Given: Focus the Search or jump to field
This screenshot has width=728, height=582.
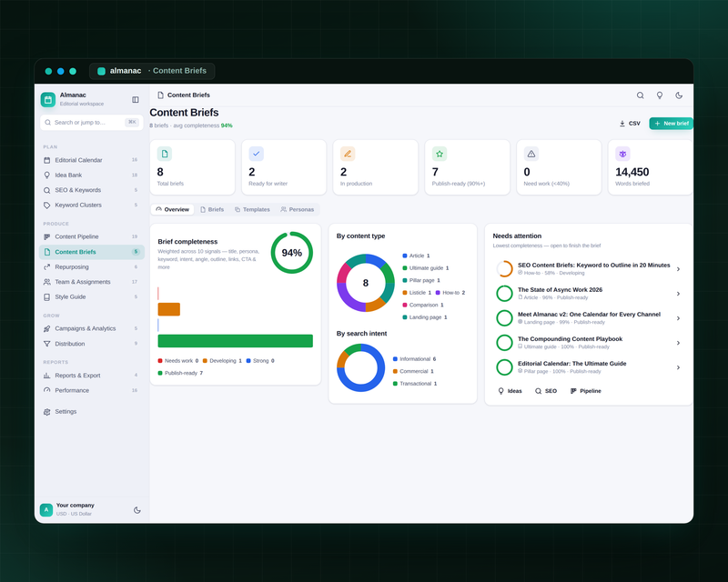Looking at the screenshot, I should (92, 123).
